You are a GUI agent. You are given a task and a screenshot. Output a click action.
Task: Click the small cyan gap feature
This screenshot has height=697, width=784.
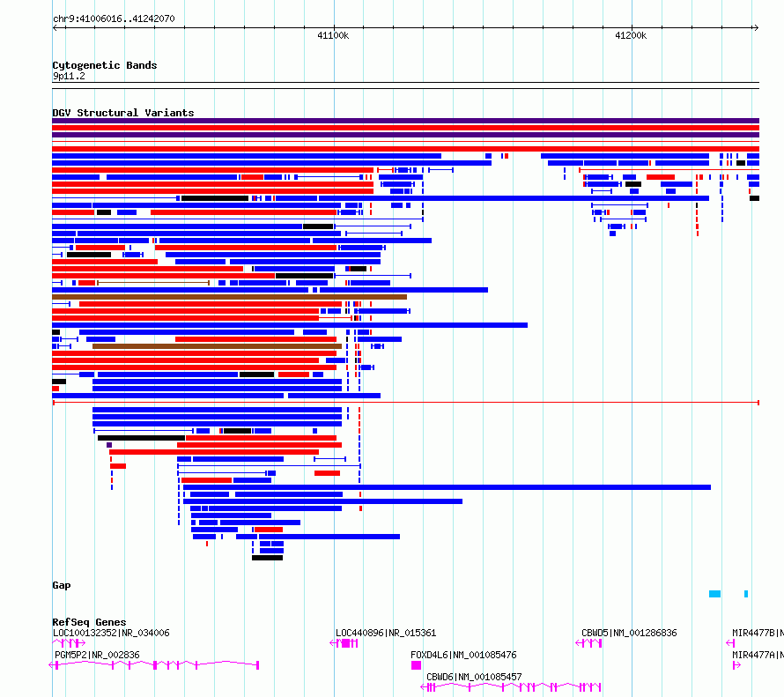(746, 594)
